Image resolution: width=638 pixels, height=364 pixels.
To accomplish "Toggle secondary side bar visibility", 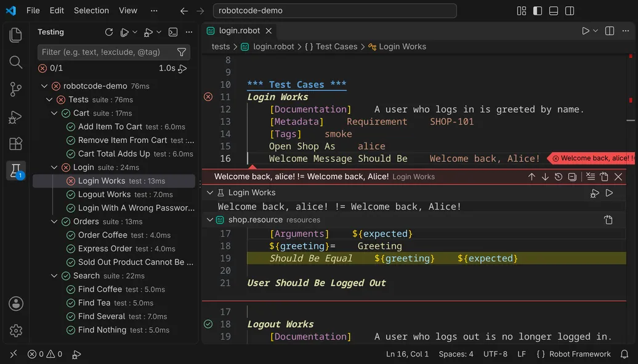I will pos(570,10).
